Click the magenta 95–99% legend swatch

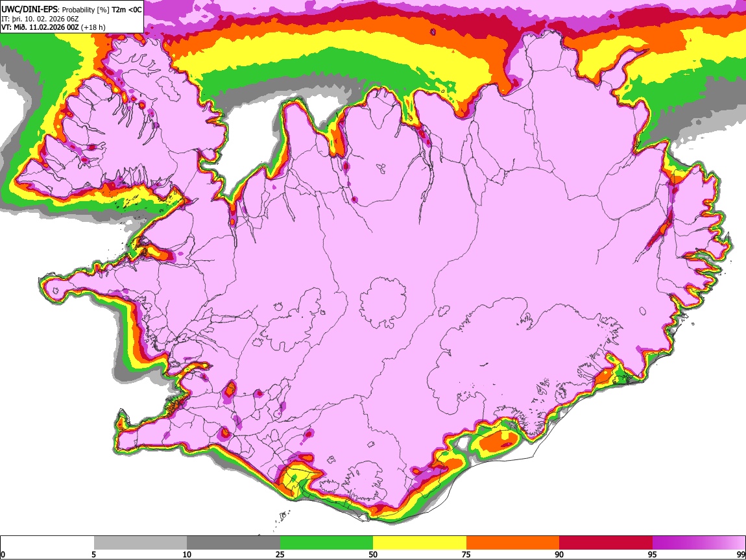(x=699, y=542)
